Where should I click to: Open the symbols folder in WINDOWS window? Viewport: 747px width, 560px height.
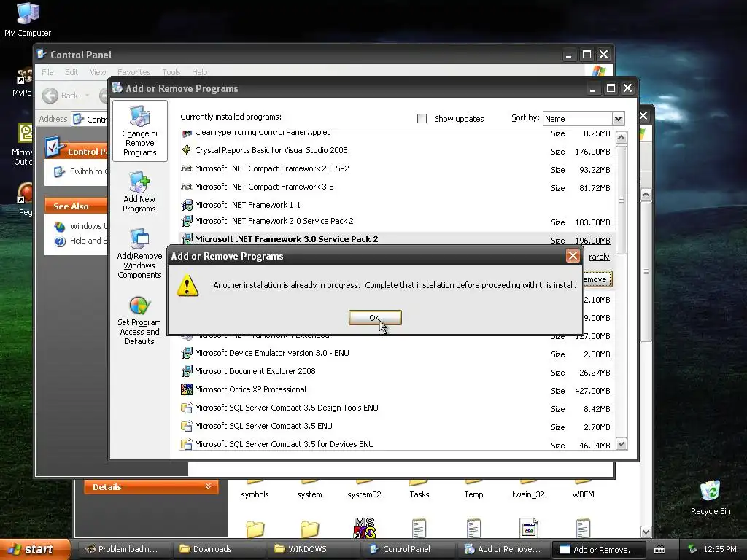(255, 489)
